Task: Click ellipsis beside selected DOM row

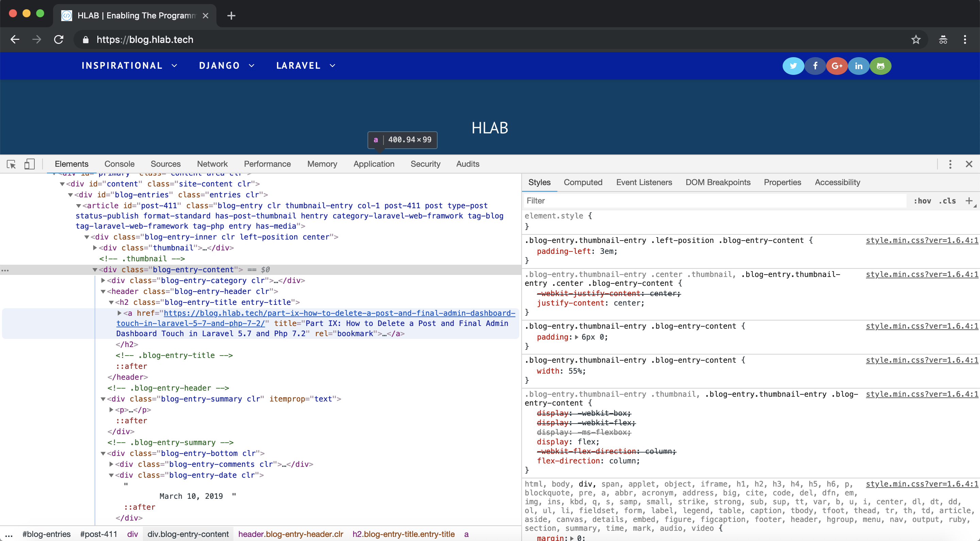Action: coord(5,270)
